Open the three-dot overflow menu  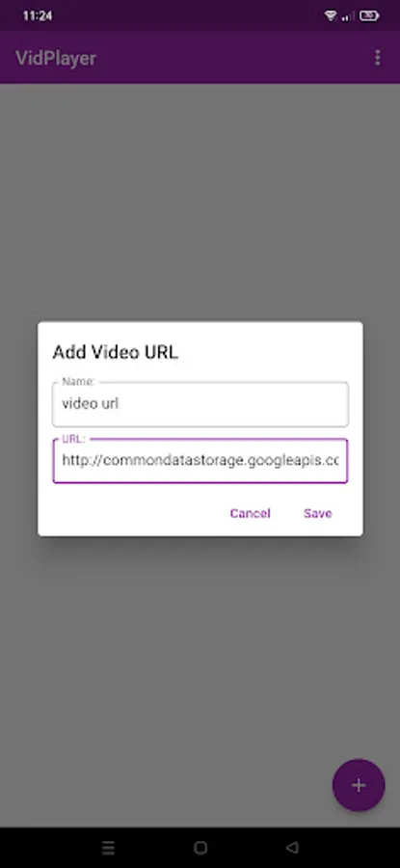pos(377,58)
